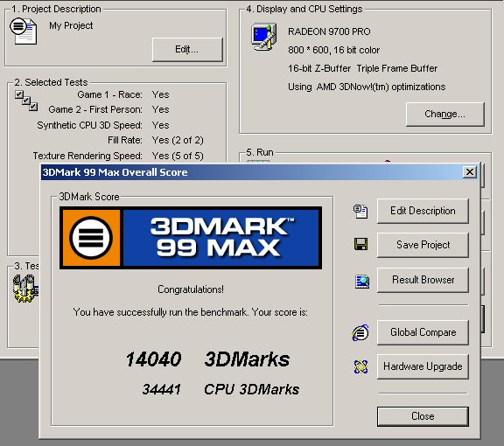Close the score dialog with Close button
The width and height of the screenshot is (504, 446).
423,416
